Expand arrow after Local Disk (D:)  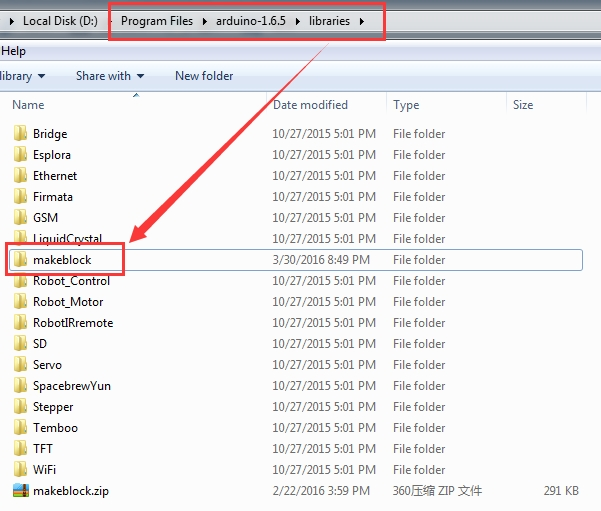tap(111, 21)
